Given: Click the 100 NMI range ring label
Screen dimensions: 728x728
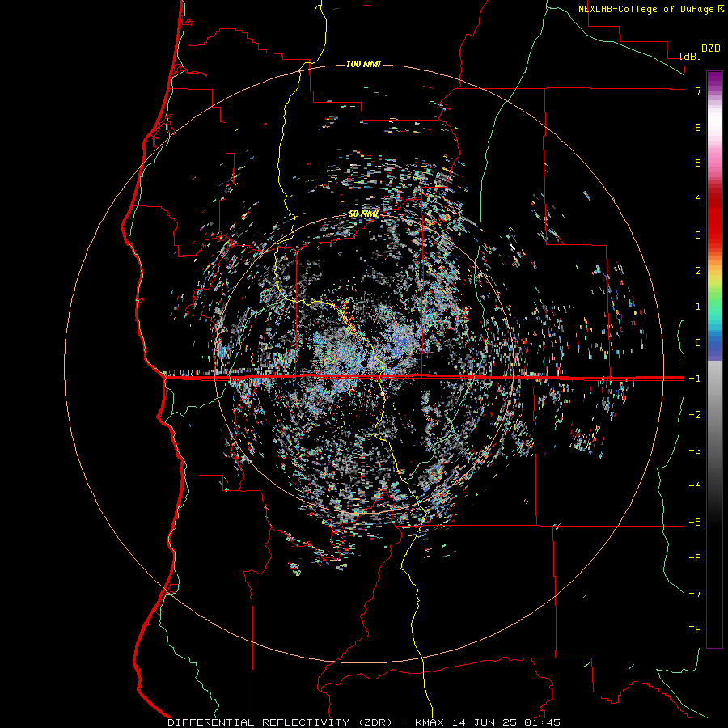Looking at the screenshot, I should tap(363, 64).
